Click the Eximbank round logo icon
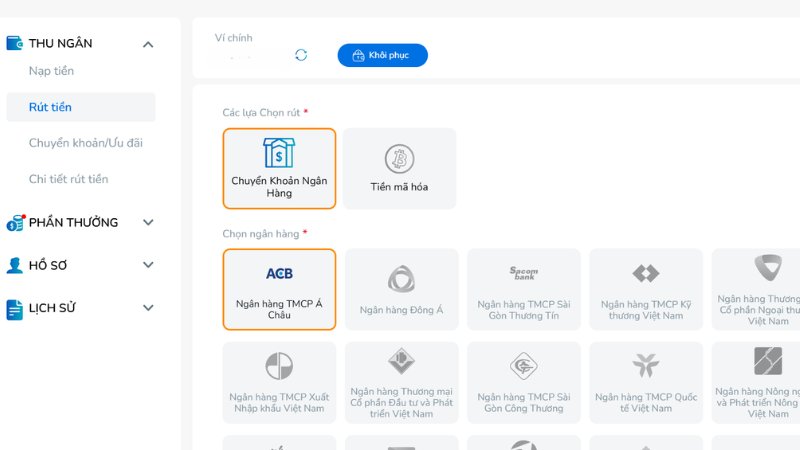 click(279, 365)
